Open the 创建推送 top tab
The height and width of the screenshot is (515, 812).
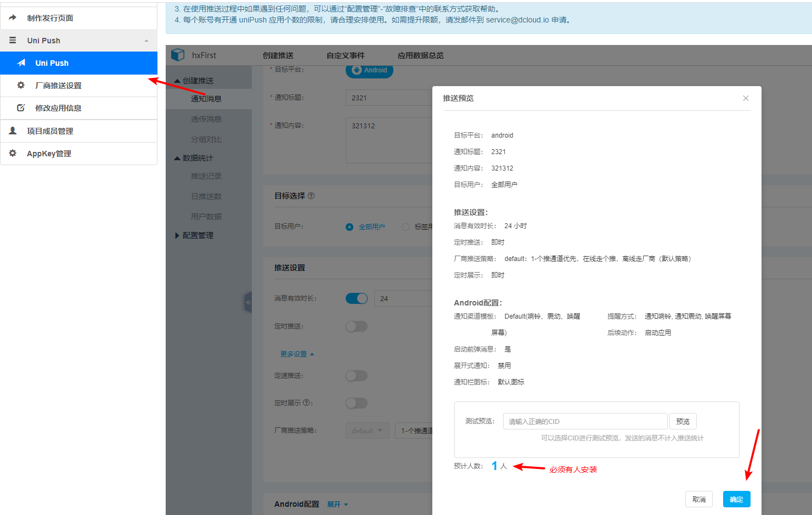tap(278, 55)
